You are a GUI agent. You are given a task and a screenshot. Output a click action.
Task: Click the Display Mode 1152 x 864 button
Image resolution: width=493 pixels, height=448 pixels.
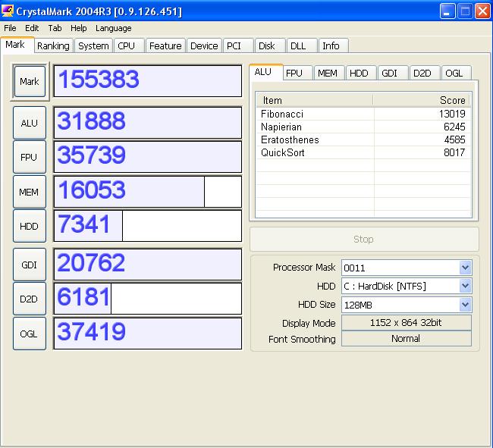tap(407, 323)
